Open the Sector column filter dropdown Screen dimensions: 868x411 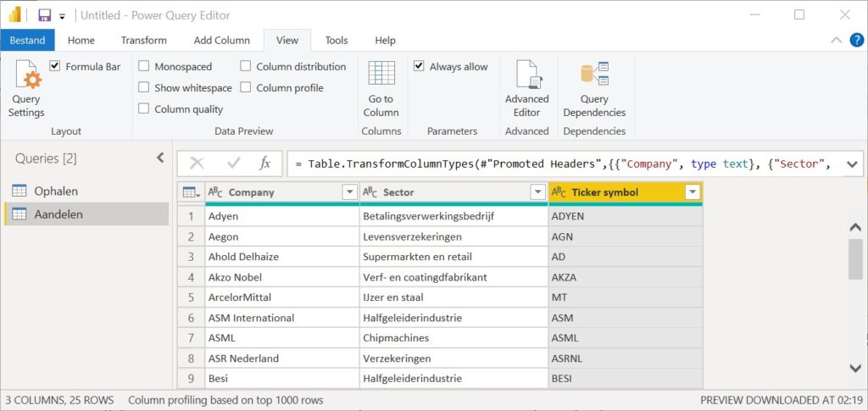point(537,192)
